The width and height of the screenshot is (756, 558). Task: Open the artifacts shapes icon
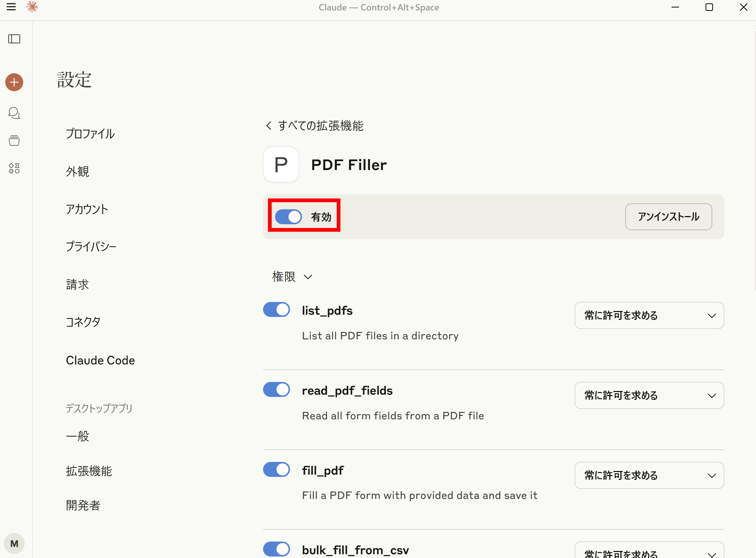point(14,168)
